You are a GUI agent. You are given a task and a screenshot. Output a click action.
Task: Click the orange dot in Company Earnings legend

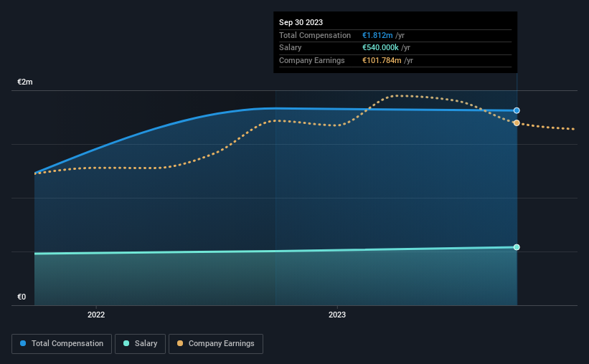180,343
